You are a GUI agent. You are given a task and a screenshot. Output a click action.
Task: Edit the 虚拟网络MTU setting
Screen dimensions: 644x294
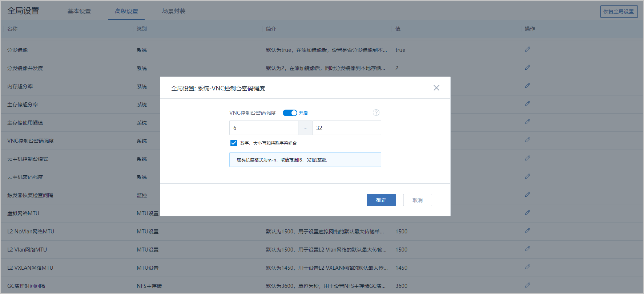pos(527,212)
